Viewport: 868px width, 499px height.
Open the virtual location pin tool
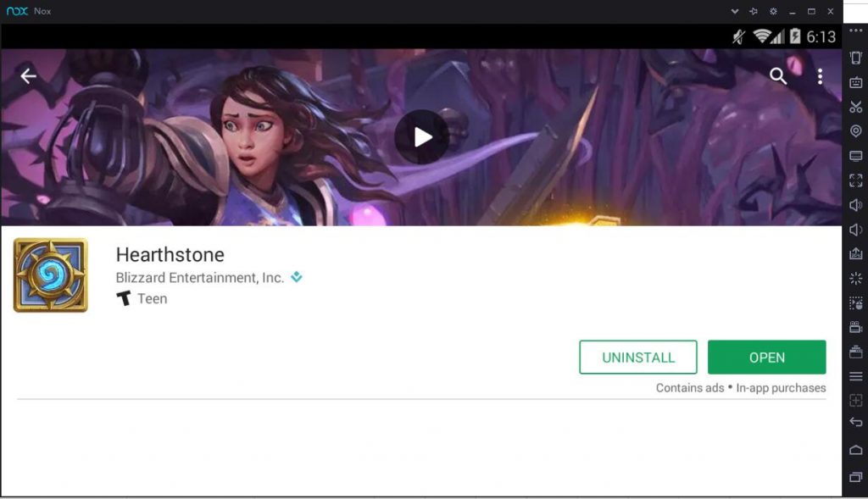(x=856, y=131)
